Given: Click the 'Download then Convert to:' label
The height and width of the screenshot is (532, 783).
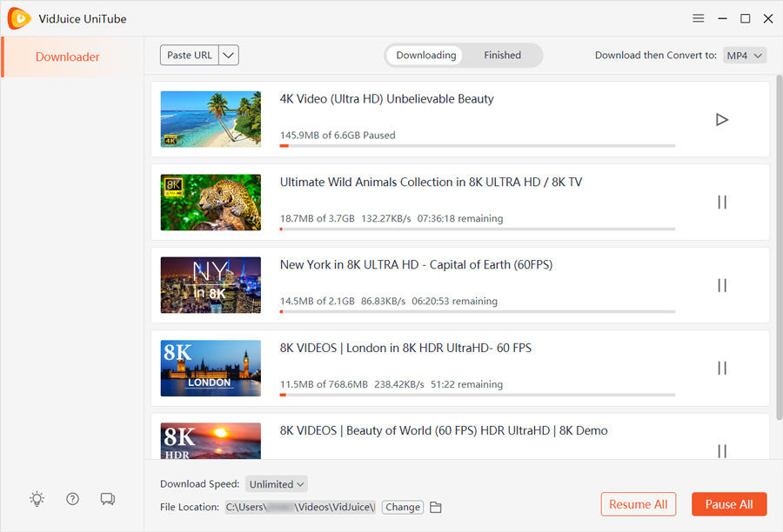Looking at the screenshot, I should 656,56.
